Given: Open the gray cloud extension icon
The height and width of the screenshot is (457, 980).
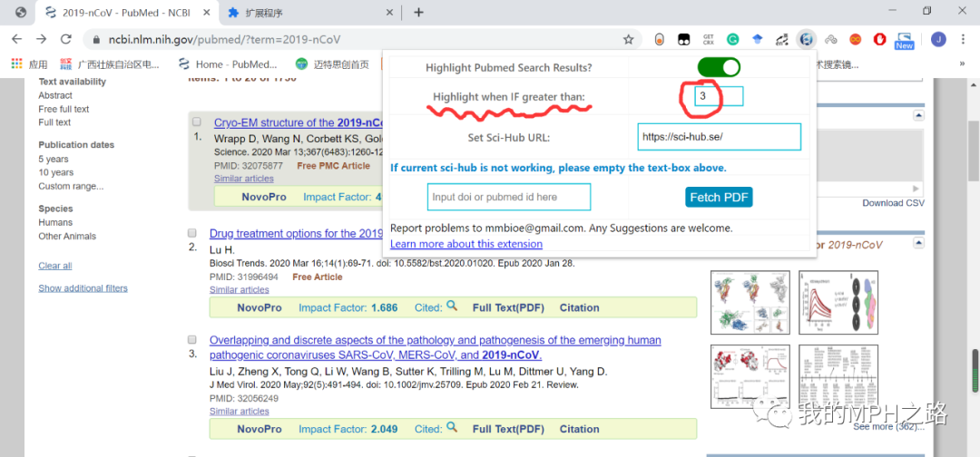Looking at the screenshot, I should [830, 39].
